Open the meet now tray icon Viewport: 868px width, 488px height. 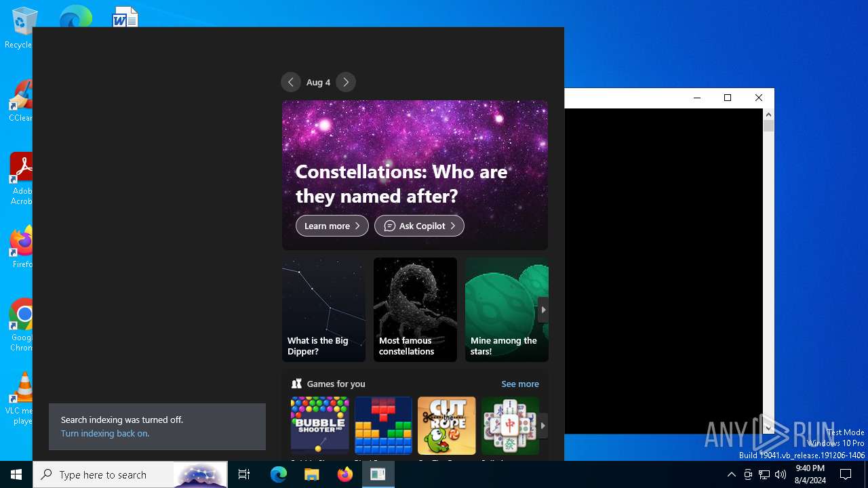click(x=748, y=474)
